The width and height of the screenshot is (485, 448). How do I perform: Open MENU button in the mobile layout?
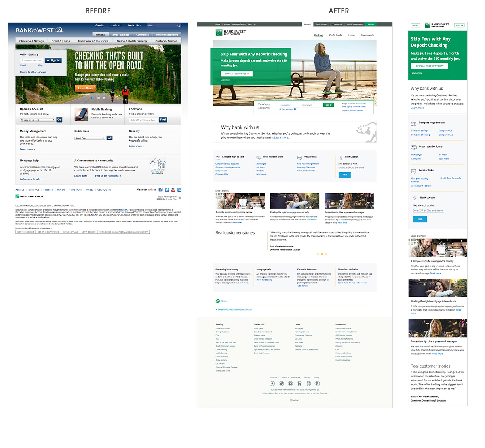pyautogui.click(x=415, y=25)
